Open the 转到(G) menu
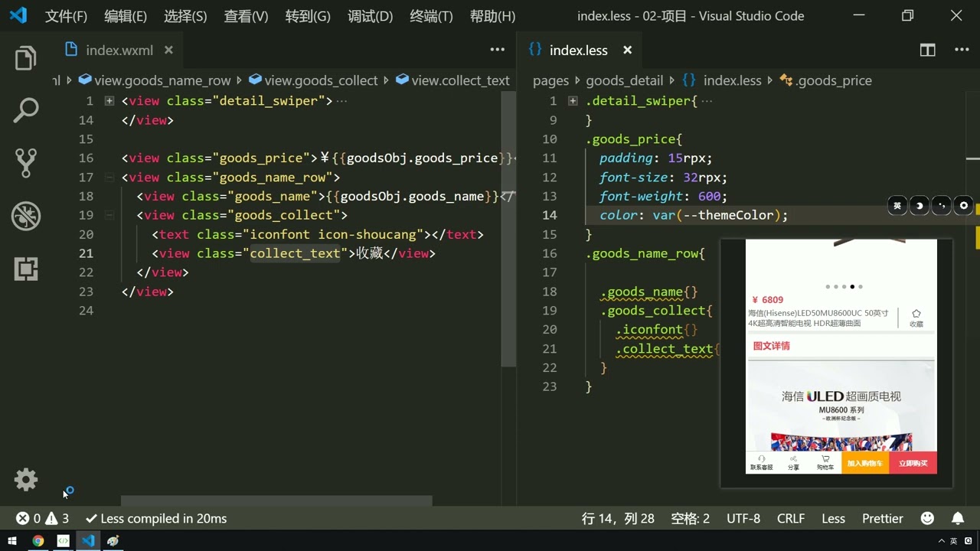Screen dimensions: 980x551 pyautogui.click(x=308, y=16)
